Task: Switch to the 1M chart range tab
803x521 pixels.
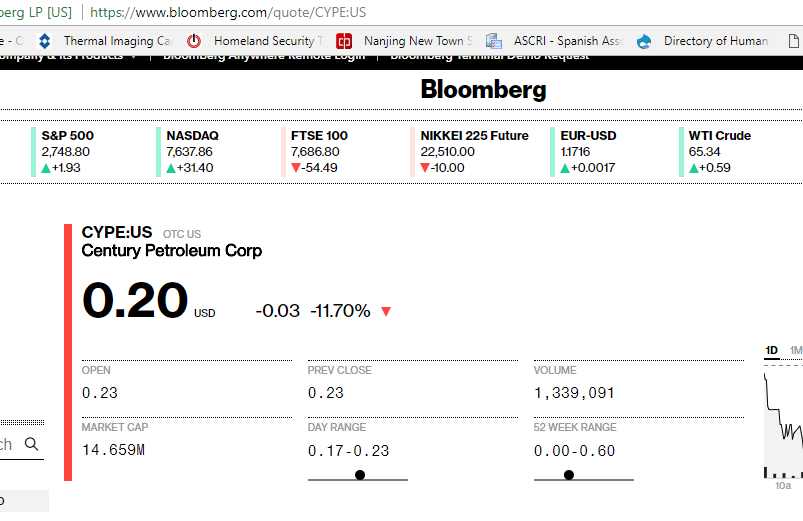Action: 796,350
